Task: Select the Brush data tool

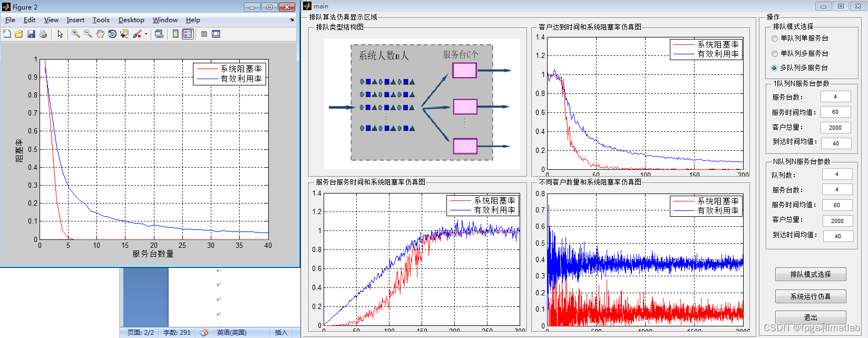Action: pyautogui.click(x=137, y=34)
